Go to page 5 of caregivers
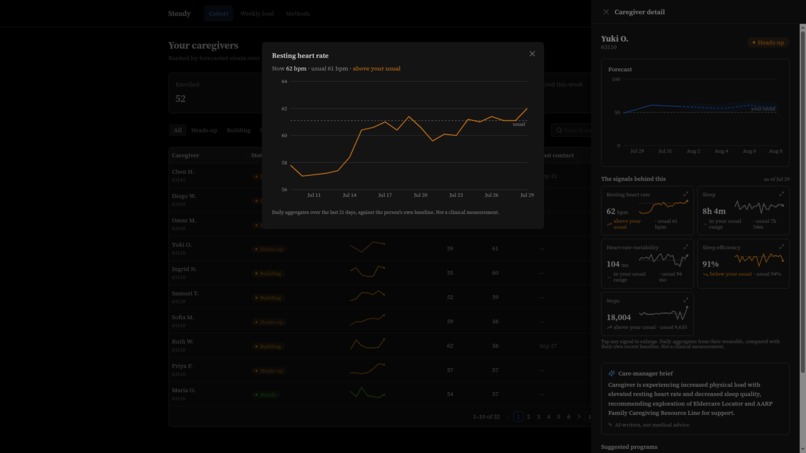 [558, 416]
